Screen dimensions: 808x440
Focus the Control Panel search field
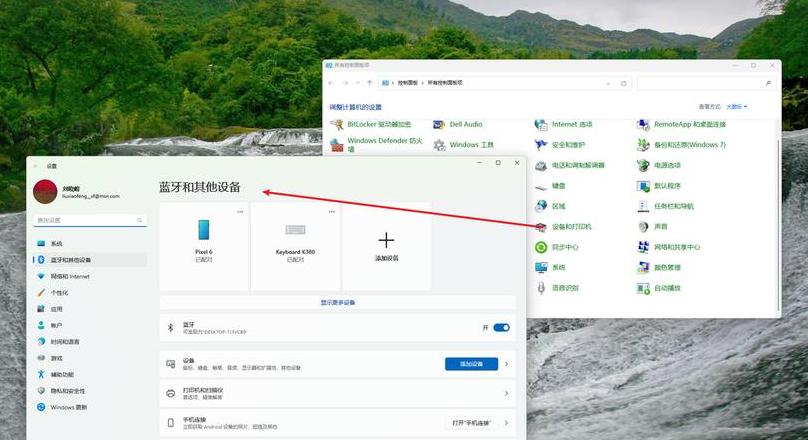(706, 83)
